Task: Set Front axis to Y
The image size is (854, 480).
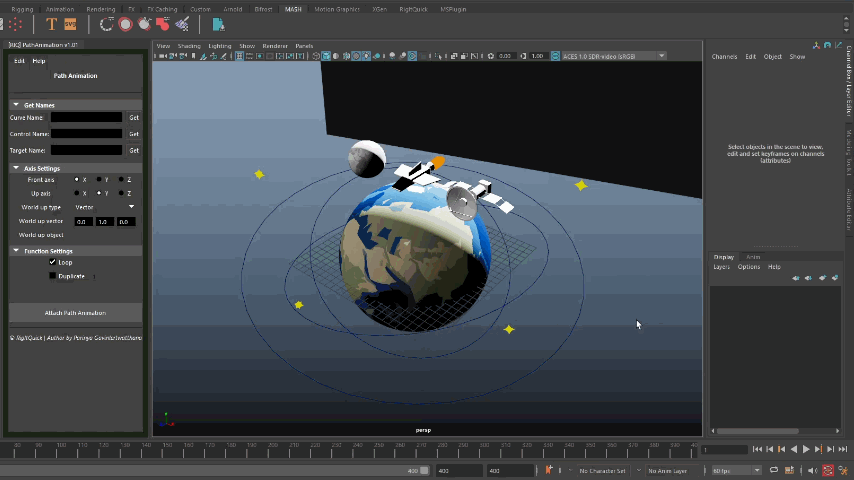Action: 99,179
